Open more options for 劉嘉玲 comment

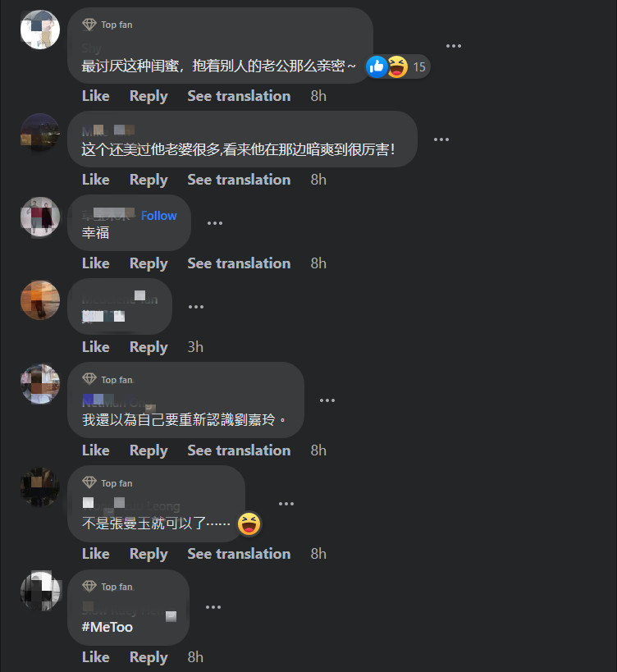[327, 400]
